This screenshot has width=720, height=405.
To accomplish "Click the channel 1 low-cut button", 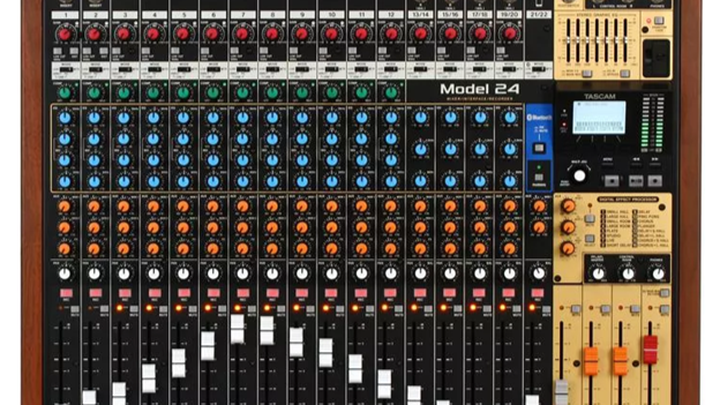I will (x=58, y=51).
